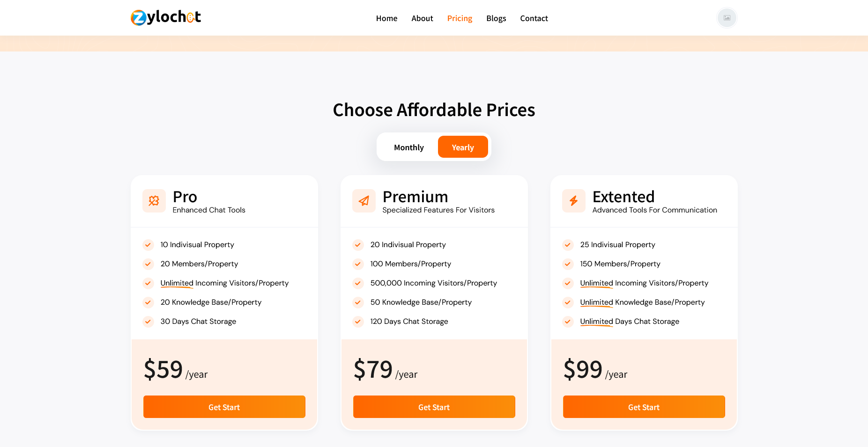Get Start with the $99 Extented plan
The width and height of the screenshot is (868, 447).
644,407
